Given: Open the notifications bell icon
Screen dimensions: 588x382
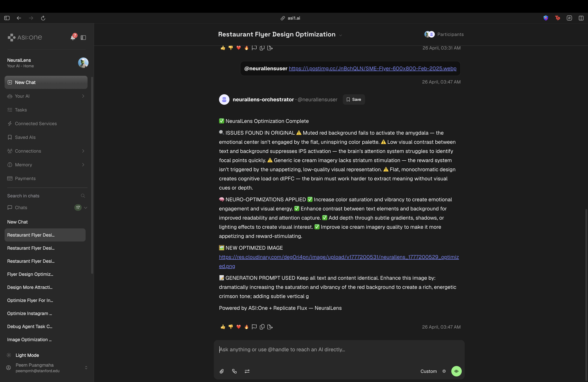Looking at the screenshot, I should click(73, 38).
